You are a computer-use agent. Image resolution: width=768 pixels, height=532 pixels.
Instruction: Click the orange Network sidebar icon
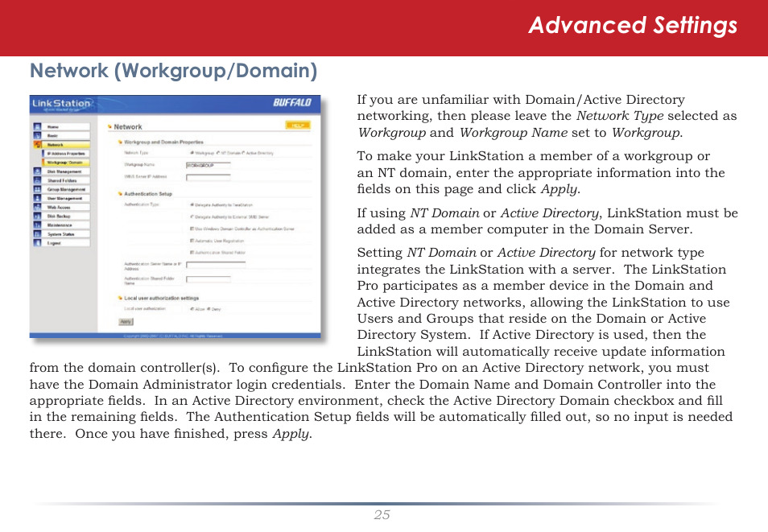click(x=37, y=145)
